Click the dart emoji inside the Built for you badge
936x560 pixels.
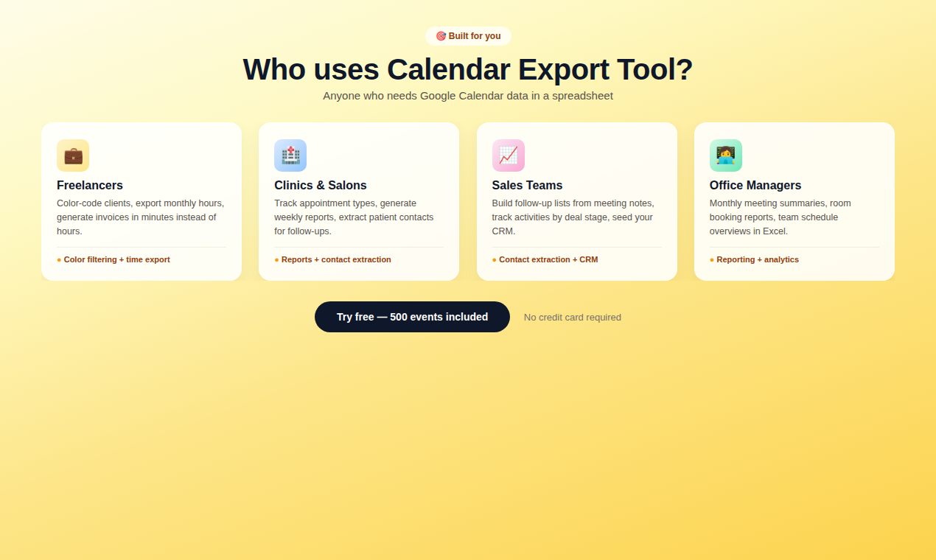[x=441, y=35]
